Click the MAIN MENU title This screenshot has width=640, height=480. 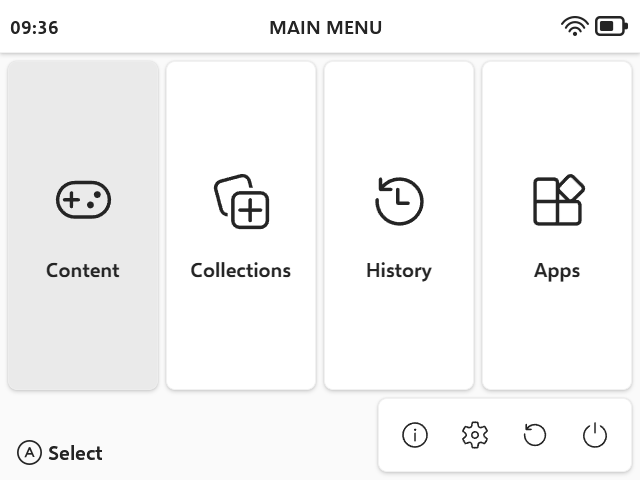pyautogui.click(x=325, y=28)
